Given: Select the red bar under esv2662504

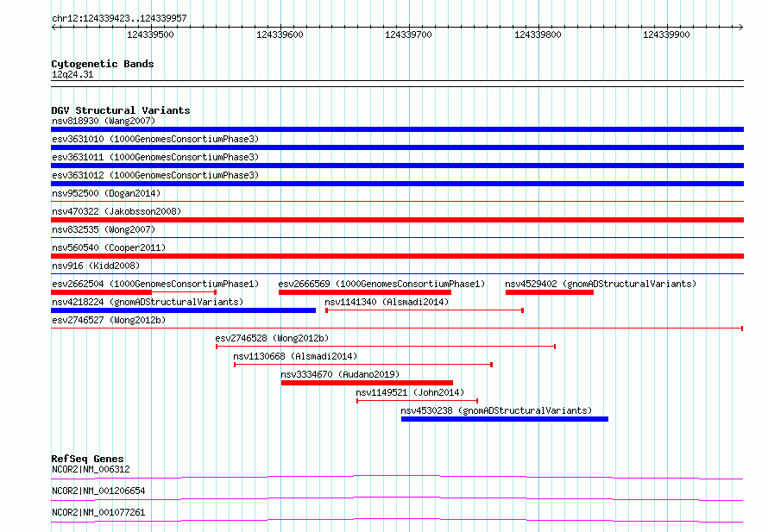Looking at the screenshot, I should 101,292.
